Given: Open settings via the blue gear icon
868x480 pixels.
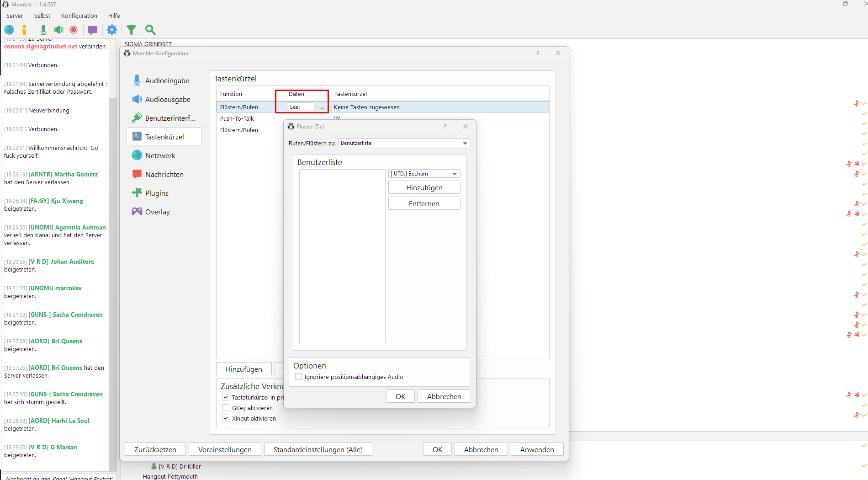Looking at the screenshot, I should 112,30.
